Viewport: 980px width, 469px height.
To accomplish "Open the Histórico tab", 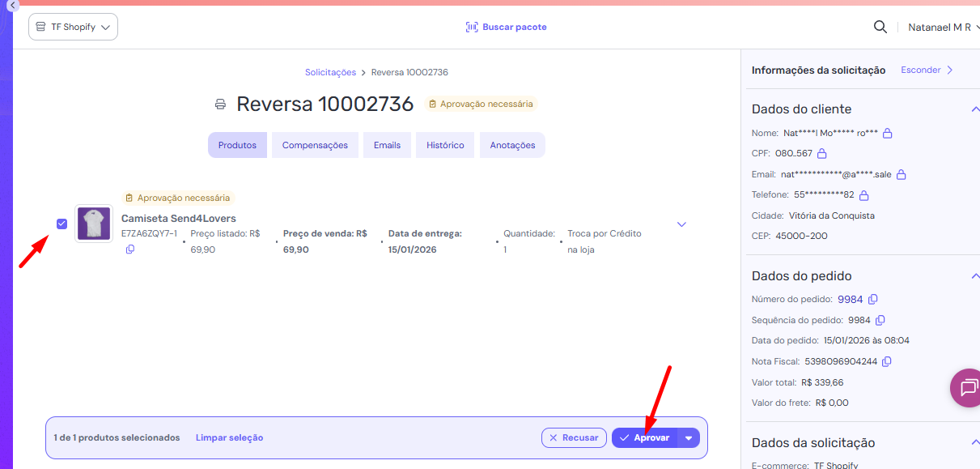I will 445,145.
